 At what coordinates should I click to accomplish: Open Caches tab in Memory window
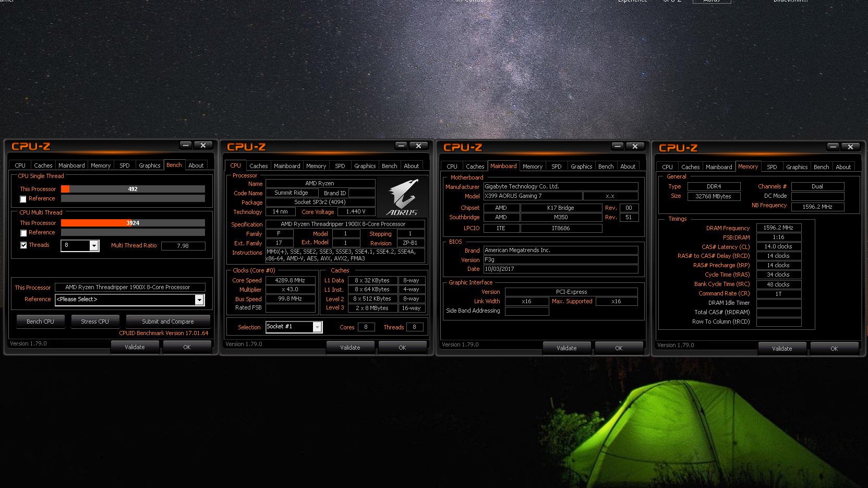(x=691, y=167)
